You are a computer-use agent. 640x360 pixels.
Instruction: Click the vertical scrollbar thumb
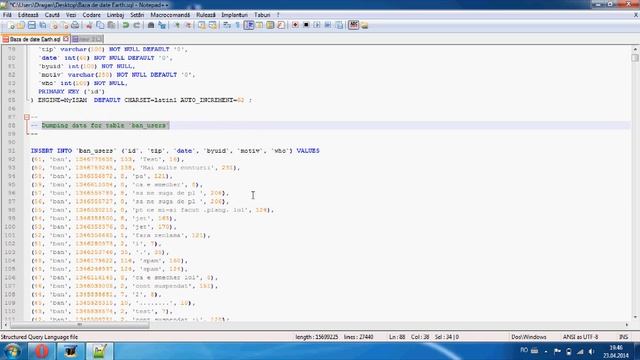(635, 58)
